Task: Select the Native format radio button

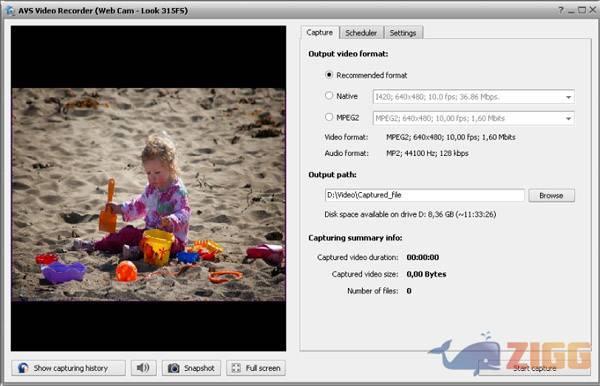Action: 329,96
